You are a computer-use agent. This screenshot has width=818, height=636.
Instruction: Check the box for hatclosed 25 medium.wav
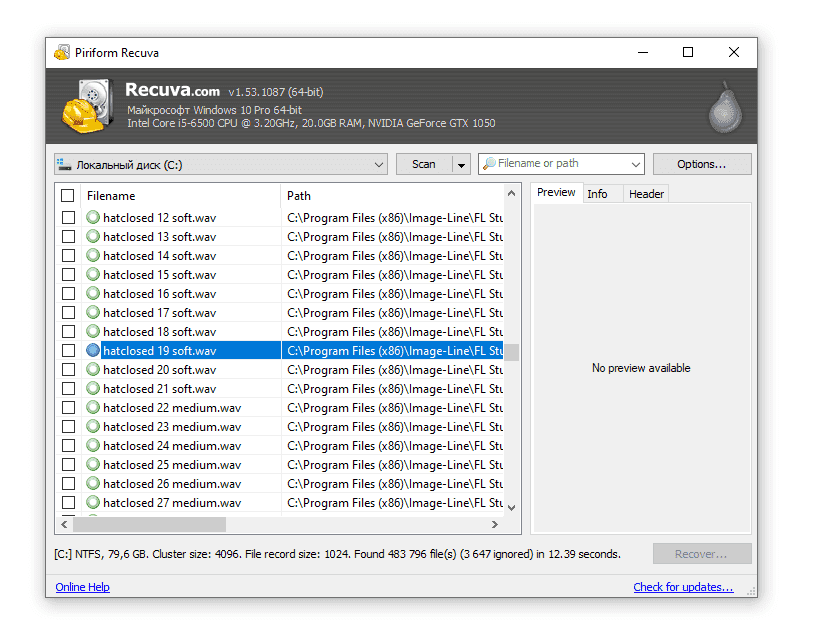click(68, 465)
